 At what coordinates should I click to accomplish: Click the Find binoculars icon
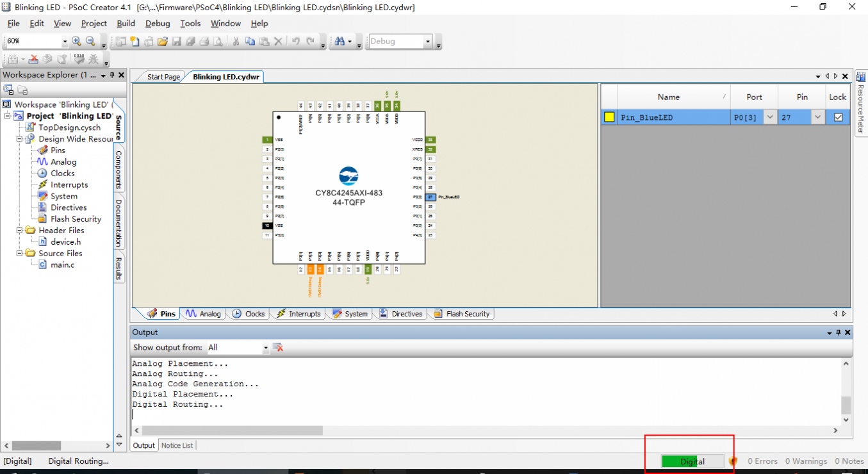coord(339,42)
